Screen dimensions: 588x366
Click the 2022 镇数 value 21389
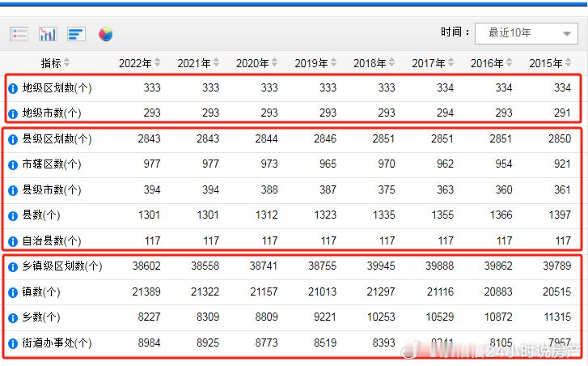pyautogui.click(x=146, y=292)
